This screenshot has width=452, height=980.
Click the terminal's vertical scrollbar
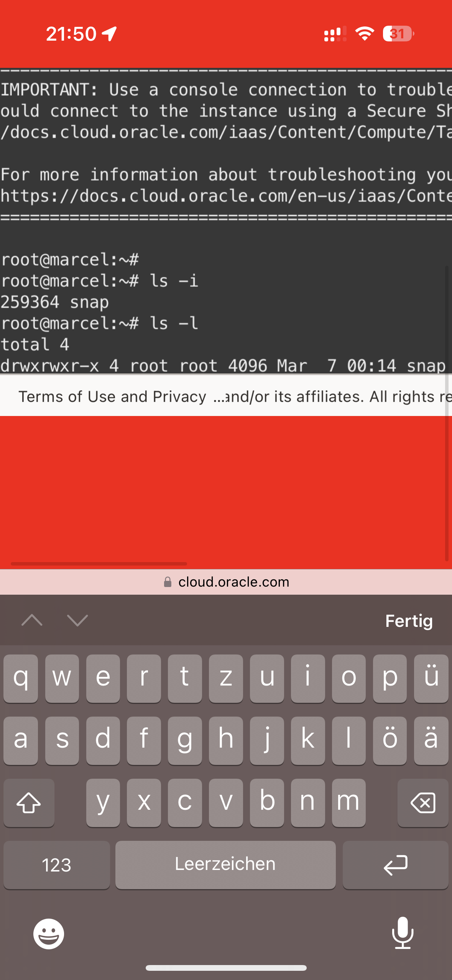[447, 413]
